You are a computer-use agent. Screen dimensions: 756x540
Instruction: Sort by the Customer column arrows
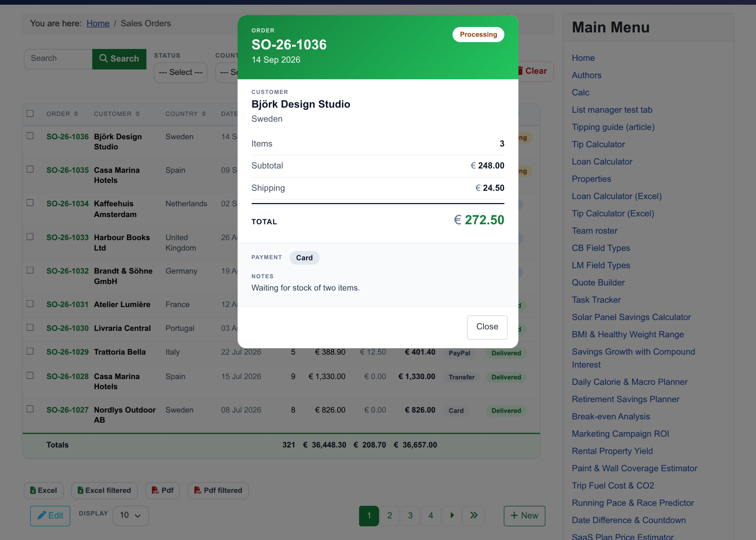138,114
